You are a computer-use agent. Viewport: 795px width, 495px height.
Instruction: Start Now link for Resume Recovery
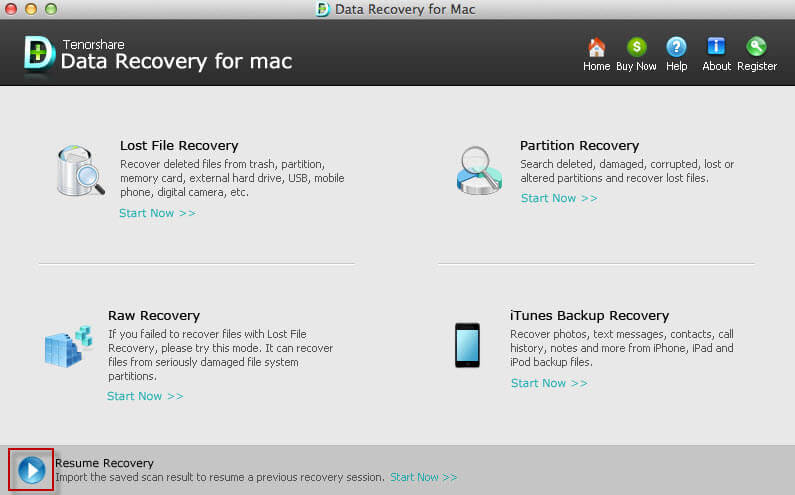[x=423, y=477]
